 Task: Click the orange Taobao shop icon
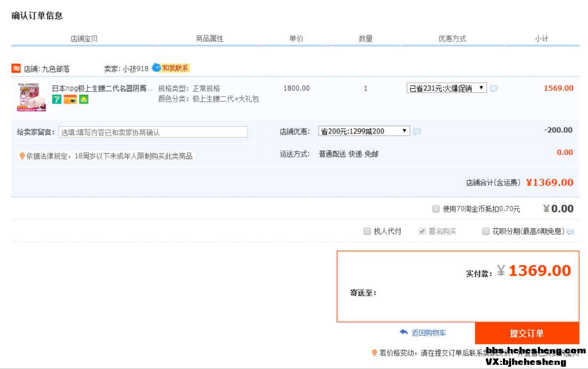pyautogui.click(x=16, y=69)
